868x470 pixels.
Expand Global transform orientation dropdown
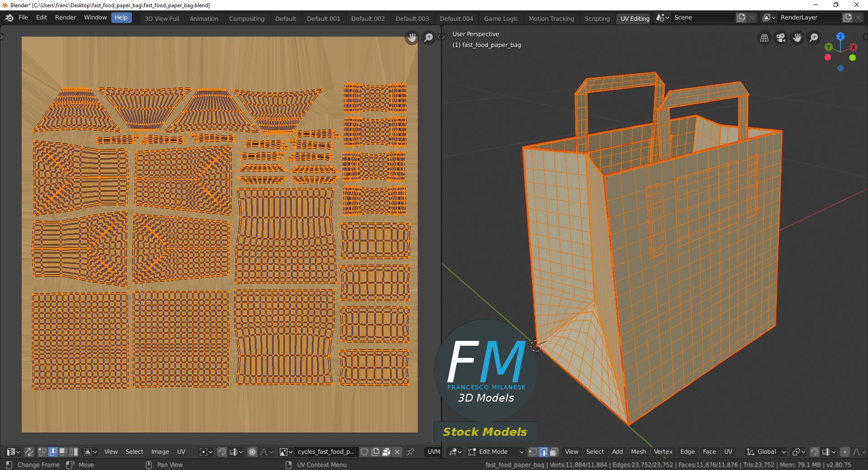(x=766, y=451)
